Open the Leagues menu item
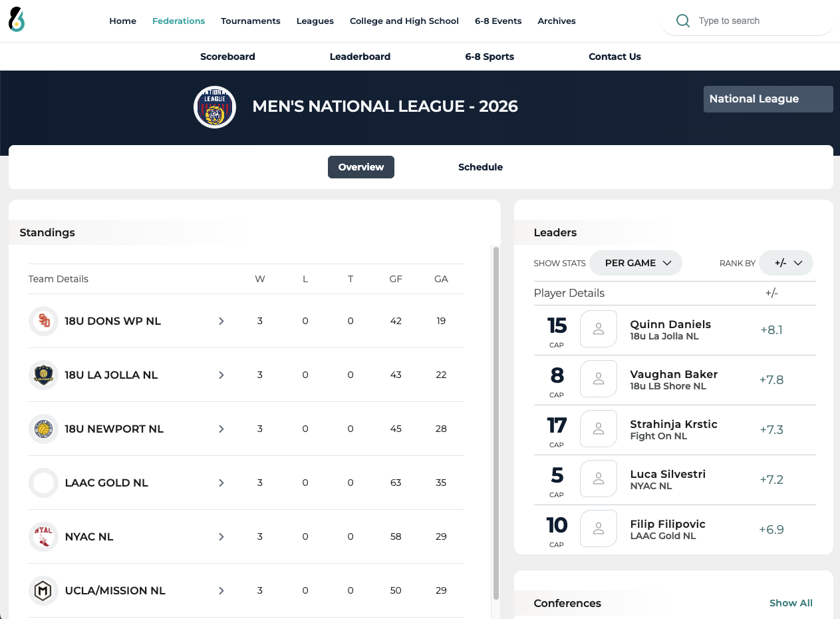The height and width of the screenshot is (619, 840). [x=315, y=21]
